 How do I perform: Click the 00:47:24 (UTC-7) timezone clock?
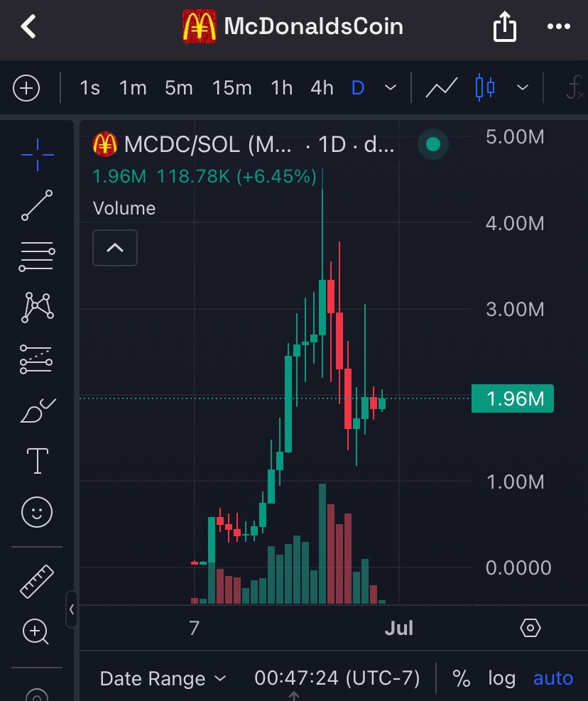(x=337, y=678)
